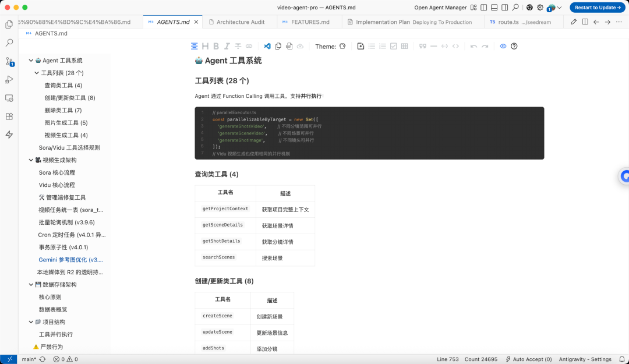This screenshot has height=364, width=629.
Task: Insert a table from the toolbar
Action: tap(404, 45)
